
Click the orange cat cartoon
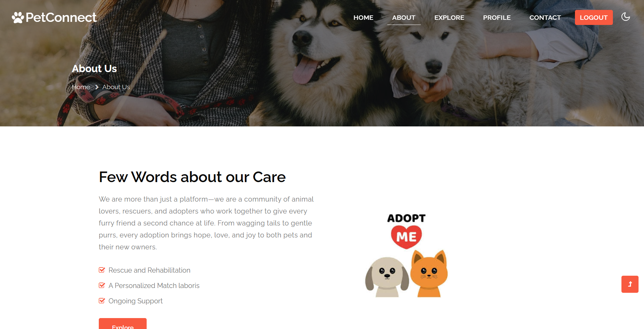point(429,274)
